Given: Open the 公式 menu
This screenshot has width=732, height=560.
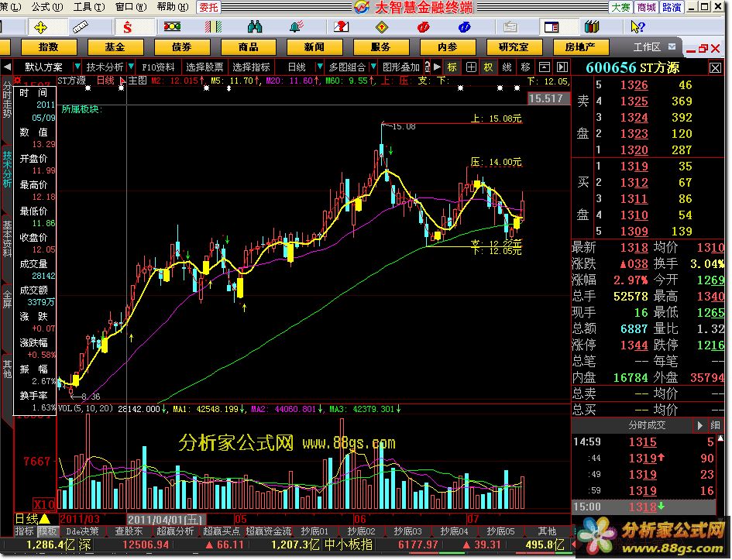Looking at the screenshot, I should (47, 7).
